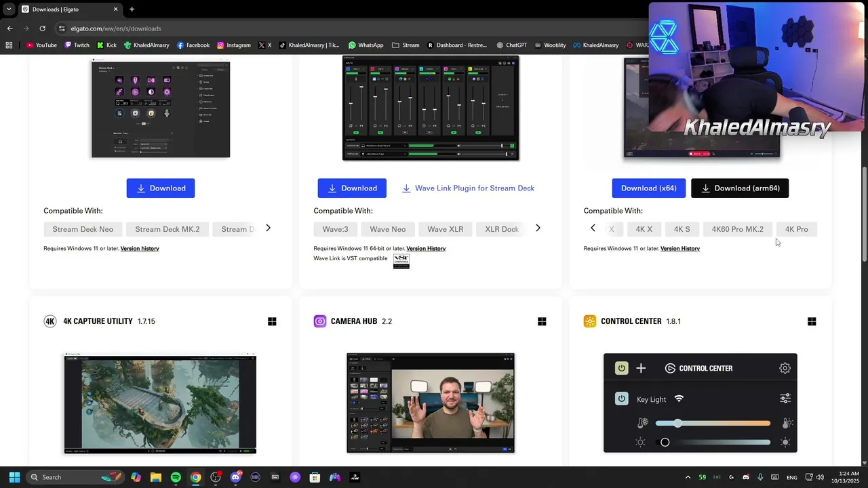
Task: Open the apps grid in bookmarks bar
Action: tap(9, 45)
